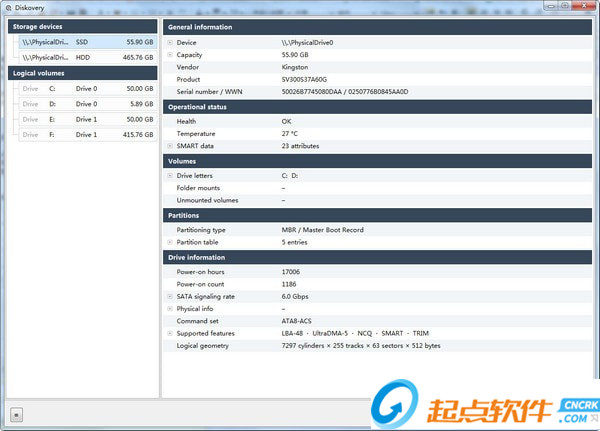Image resolution: width=600 pixels, height=431 pixels.
Task: Click the Logical geometry cylinders value
Action: 361,346
